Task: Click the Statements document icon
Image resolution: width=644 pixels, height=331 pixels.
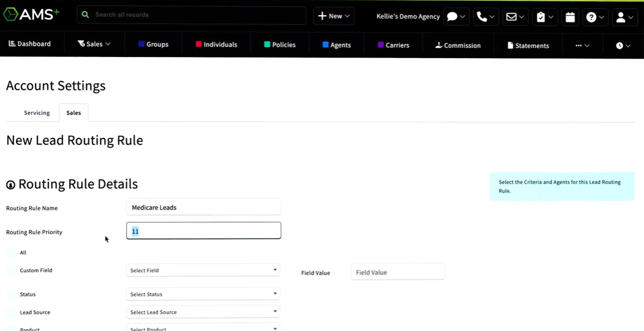Action: point(511,45)
